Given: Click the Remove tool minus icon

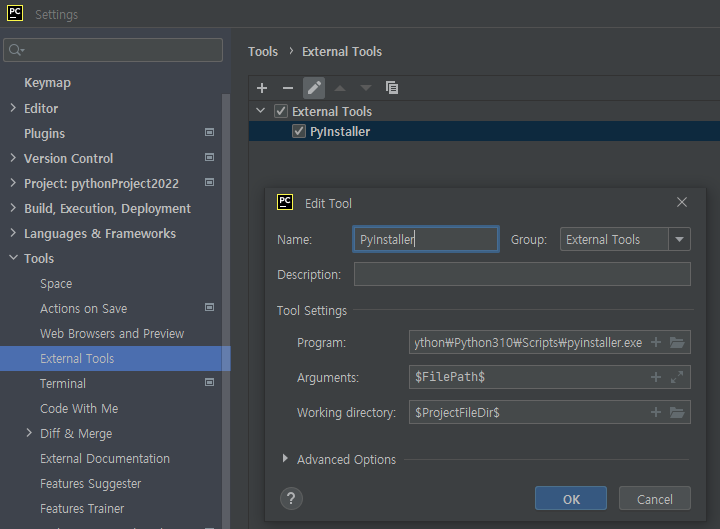Looking at the screenshot, I should (x=288, y=88).
